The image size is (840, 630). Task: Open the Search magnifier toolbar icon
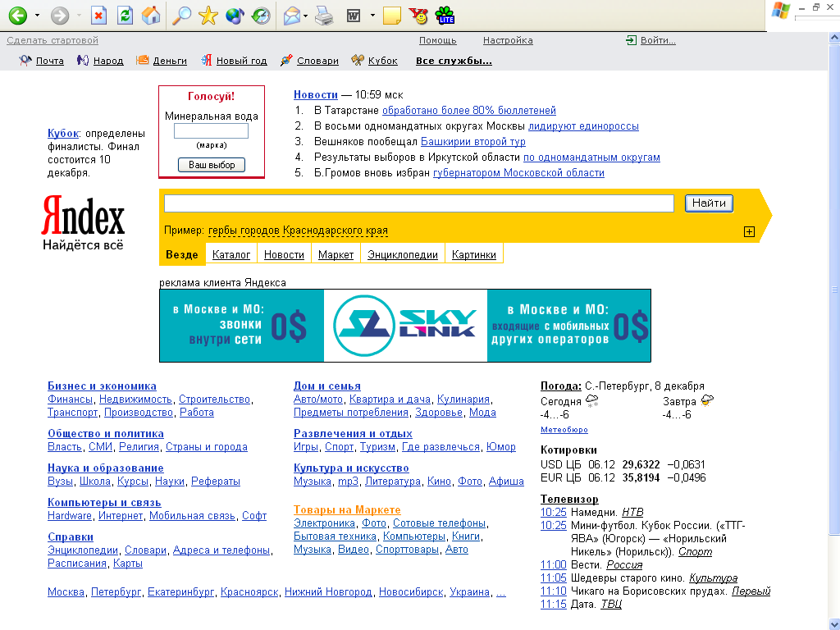point(181,16)
